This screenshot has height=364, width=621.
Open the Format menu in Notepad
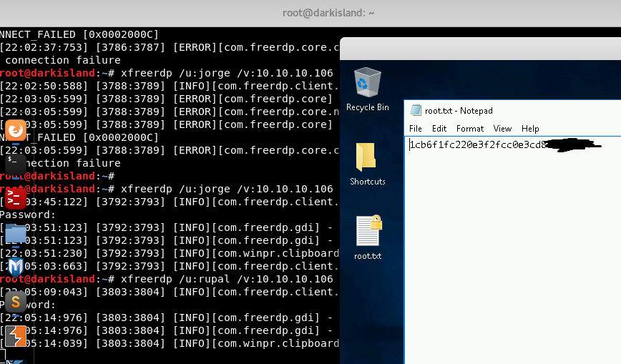pyautogui.click(x=470, y=129)
